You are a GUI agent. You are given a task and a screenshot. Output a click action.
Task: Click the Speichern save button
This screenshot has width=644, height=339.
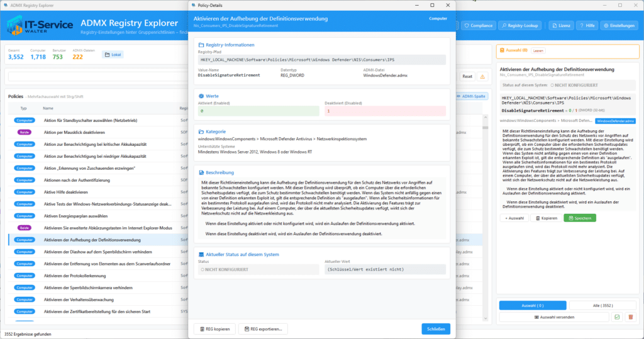[x=579, y=218]
